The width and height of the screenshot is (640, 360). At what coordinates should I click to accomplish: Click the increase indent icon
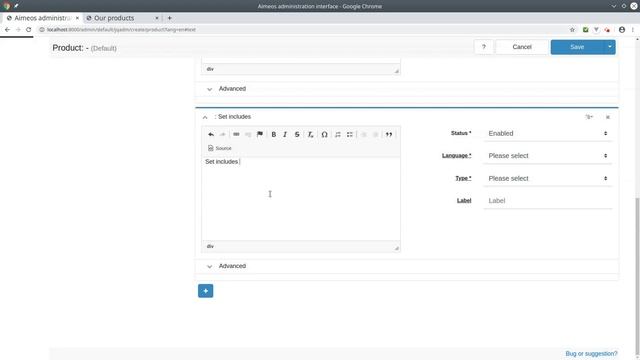[x=376, y=134]
